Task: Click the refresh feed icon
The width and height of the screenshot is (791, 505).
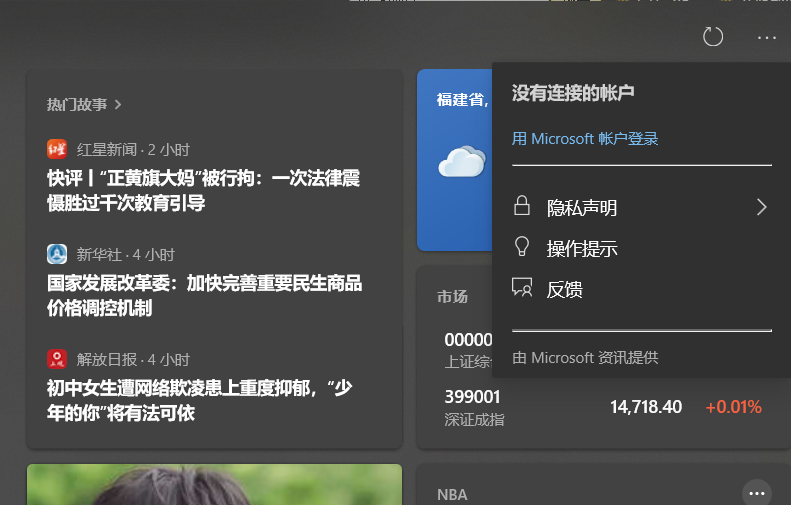Action: point(713,37)
